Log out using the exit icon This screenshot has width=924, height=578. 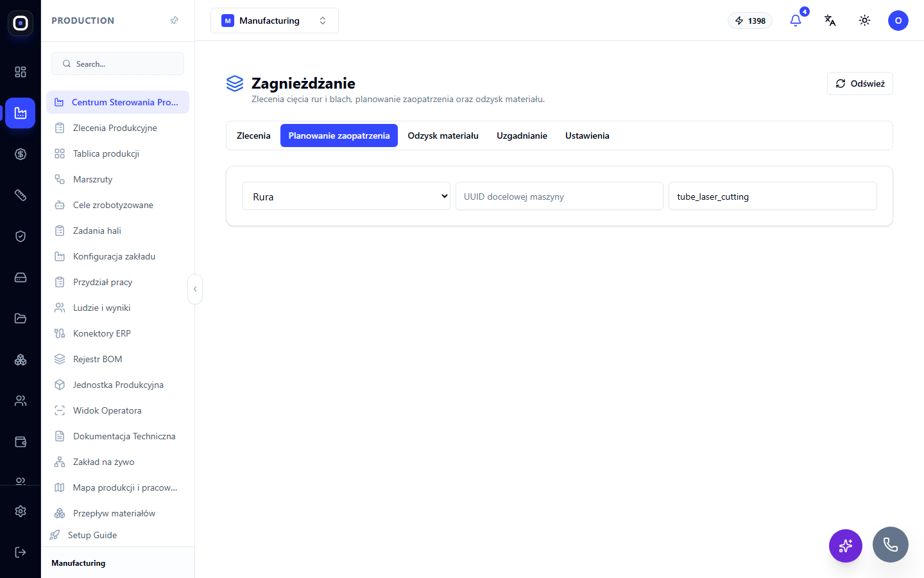(x=21, y=552)
